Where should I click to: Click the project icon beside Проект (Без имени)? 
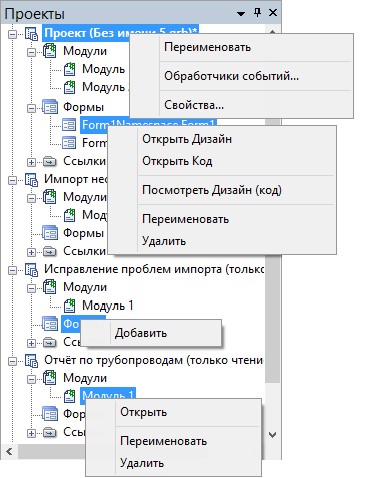tap(32, 33)
